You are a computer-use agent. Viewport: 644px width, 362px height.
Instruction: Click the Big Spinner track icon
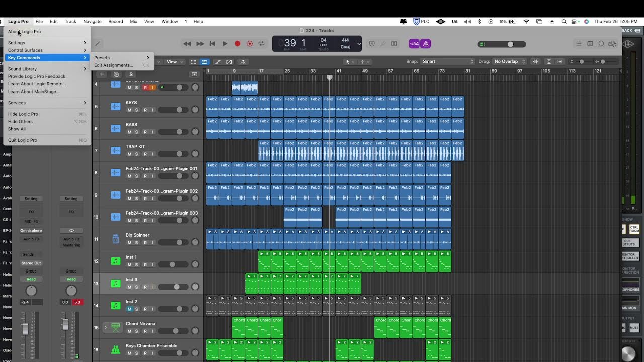pyautogui.click(x=116, y=239)
